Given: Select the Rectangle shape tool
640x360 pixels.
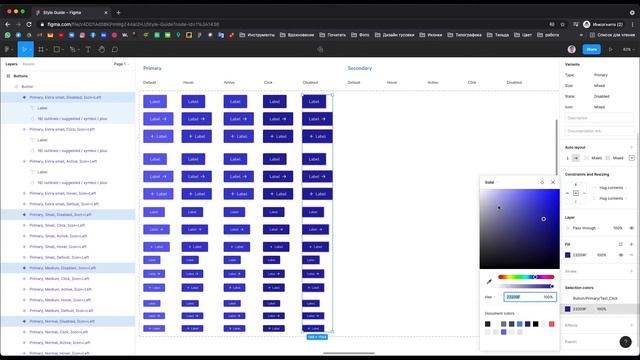Looking at the screenshot, I should [x=57, y=49].
